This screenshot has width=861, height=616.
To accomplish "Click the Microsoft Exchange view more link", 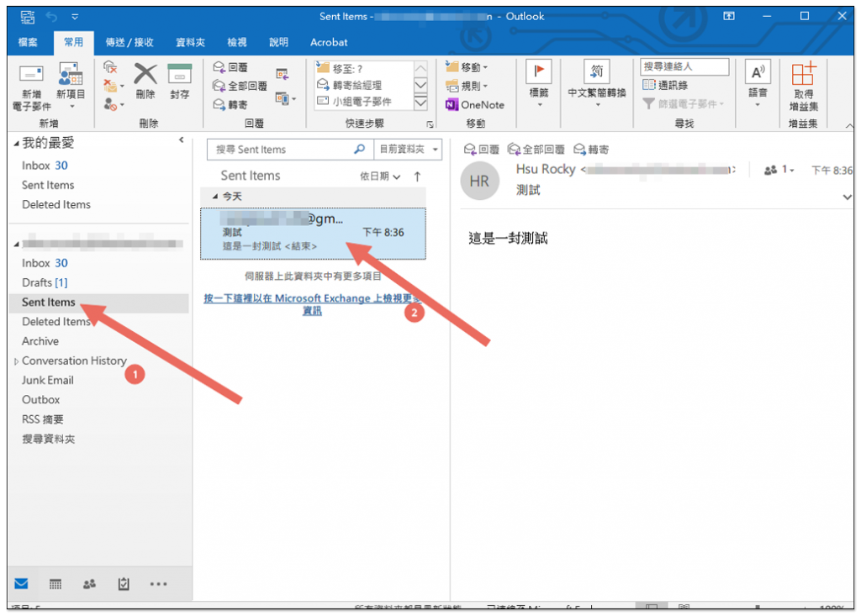I will (312, 304).
